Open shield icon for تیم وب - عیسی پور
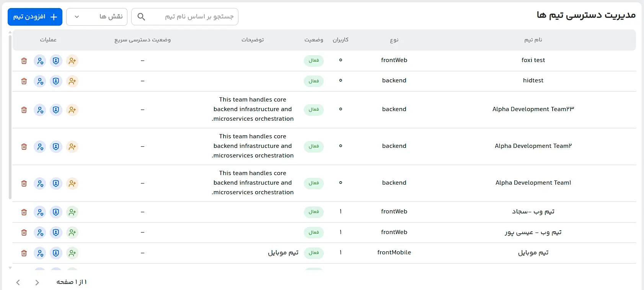Image resolution: width=644 pixels, height=290 pixels. (56, 233)
